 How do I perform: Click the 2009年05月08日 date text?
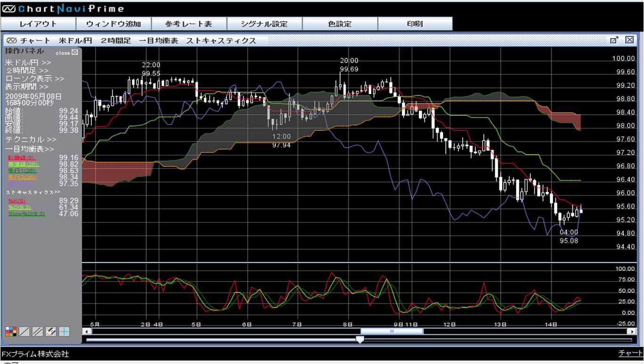[x=33, y=95]
